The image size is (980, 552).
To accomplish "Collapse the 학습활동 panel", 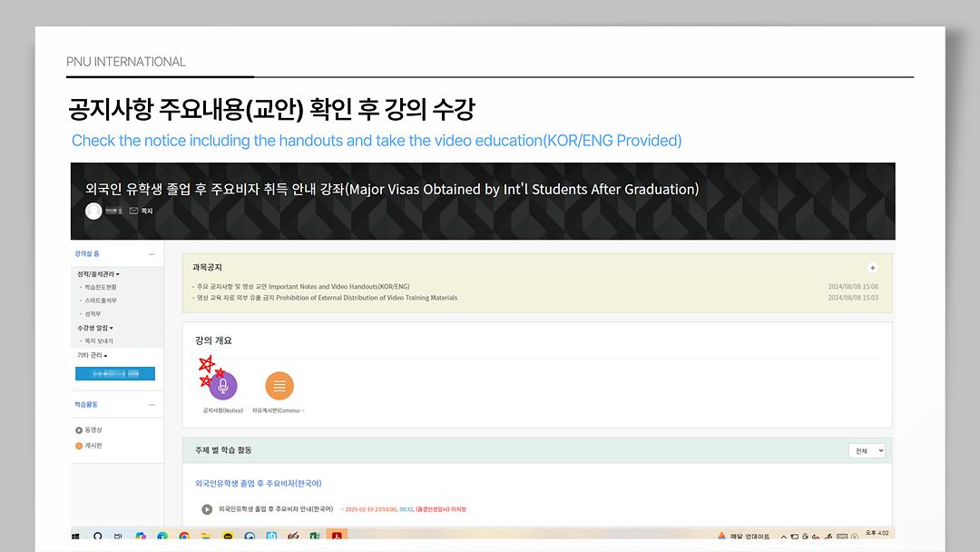I will 152,405.
